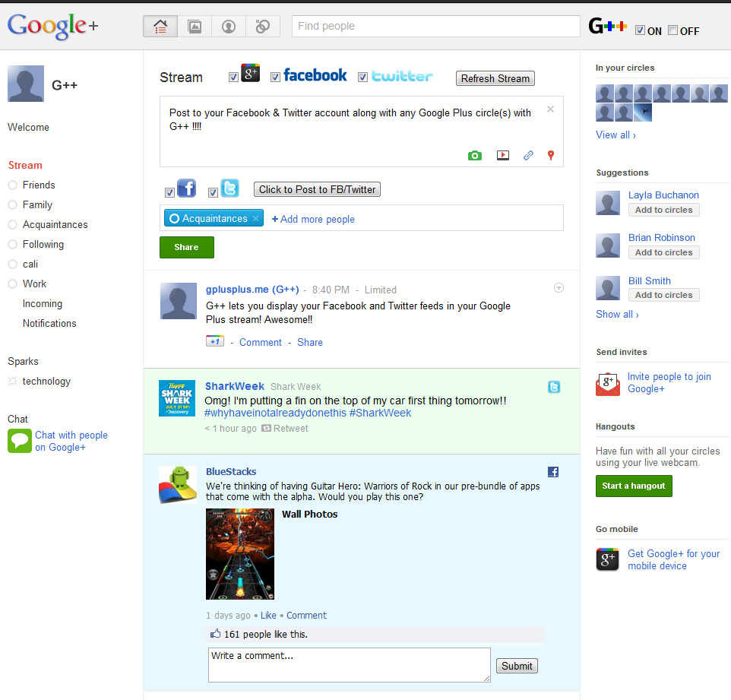Screen dimensions: 731x700
Task: Expand Show all suggestions
Action: 617,315
